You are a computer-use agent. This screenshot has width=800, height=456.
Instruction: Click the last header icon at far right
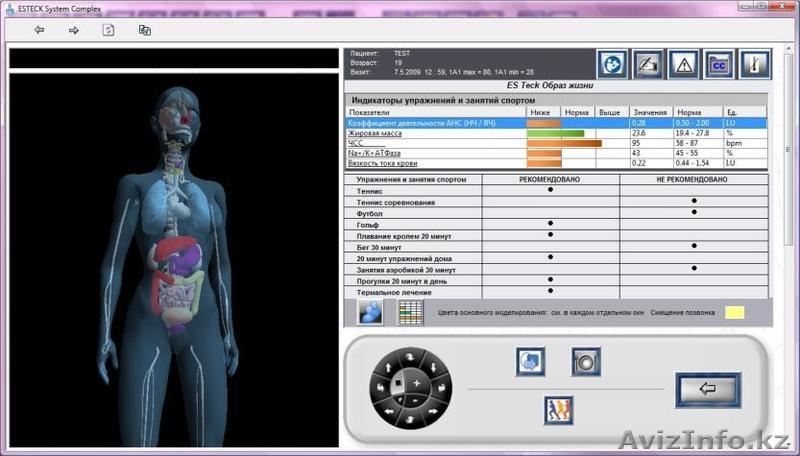753,64
